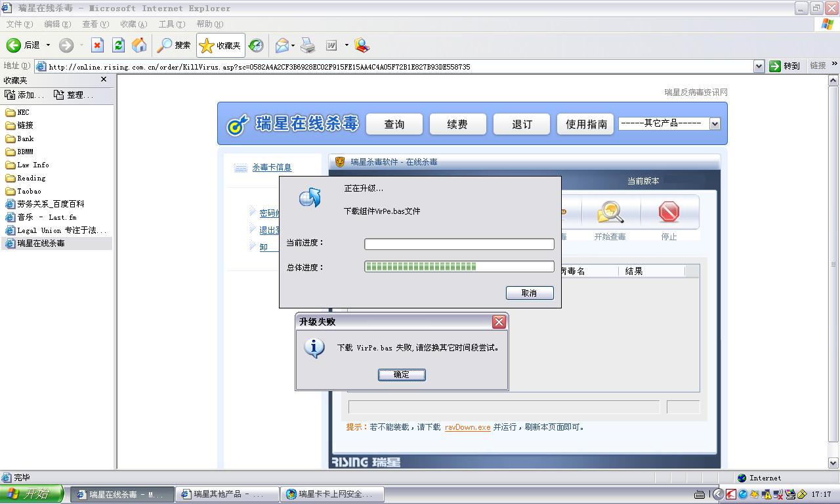This screenshot has height=504, width=840.
Task: Expand the Reading favorites folder
Action: click(26, 178)
